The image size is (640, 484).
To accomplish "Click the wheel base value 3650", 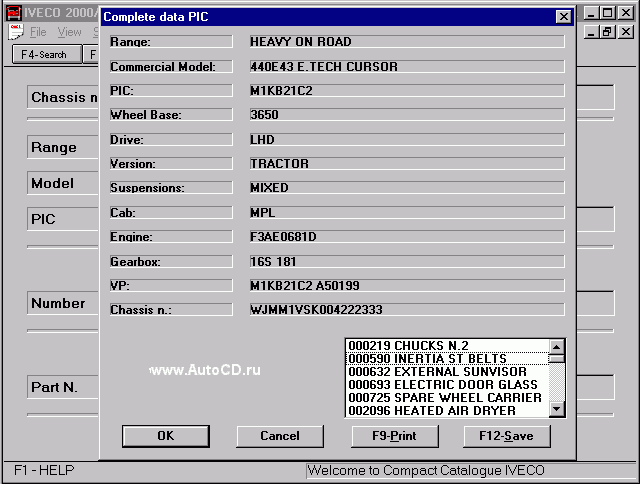I will [x=407, y=115].
